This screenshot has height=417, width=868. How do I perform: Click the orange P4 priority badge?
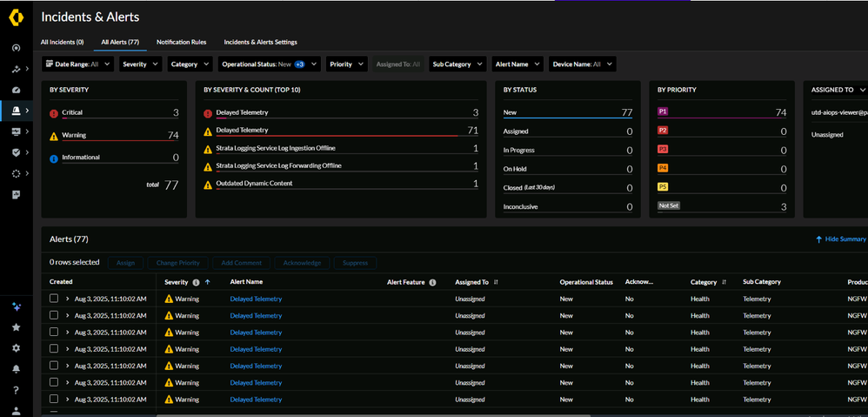tap(663, 168)
